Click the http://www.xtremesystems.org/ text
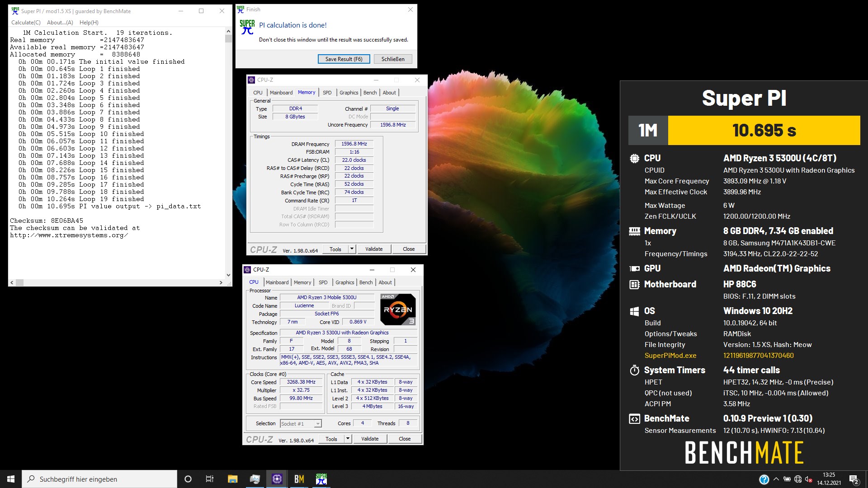The width and height of the screenshot is (868, 488). tap(69, 235)
